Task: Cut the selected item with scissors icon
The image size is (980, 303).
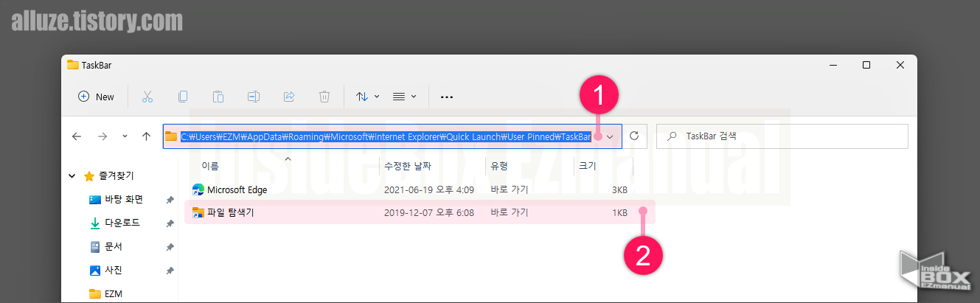Action: click(x=147, y=97)
